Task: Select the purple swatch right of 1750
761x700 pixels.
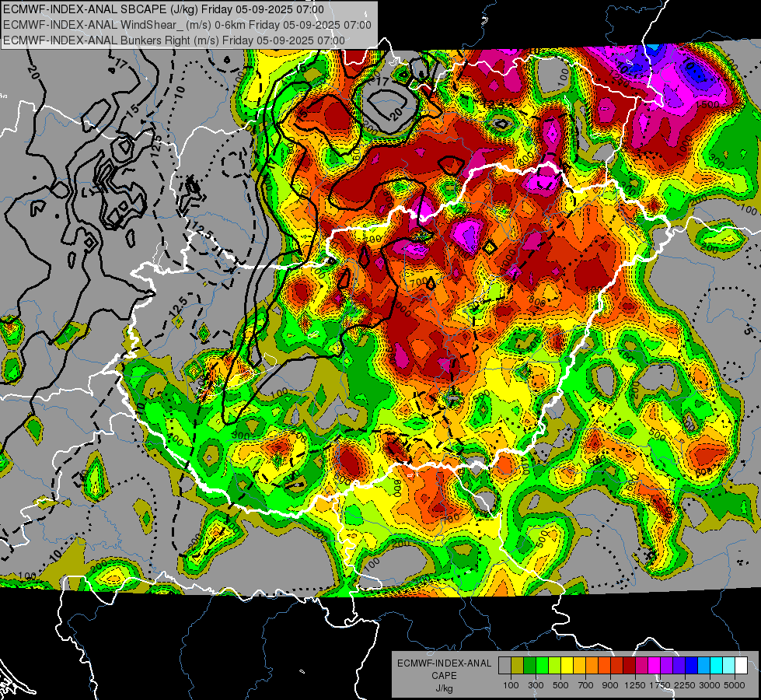Action: (x=667, y=665)
